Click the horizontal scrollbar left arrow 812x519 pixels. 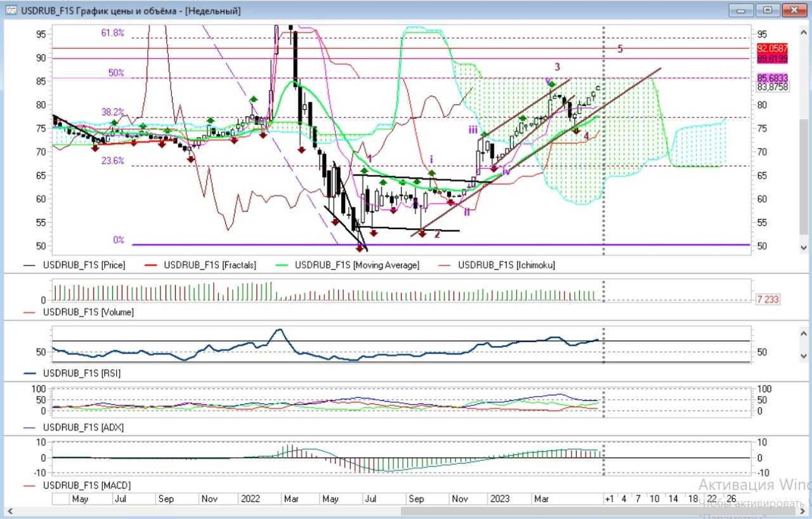coord(9,511)
